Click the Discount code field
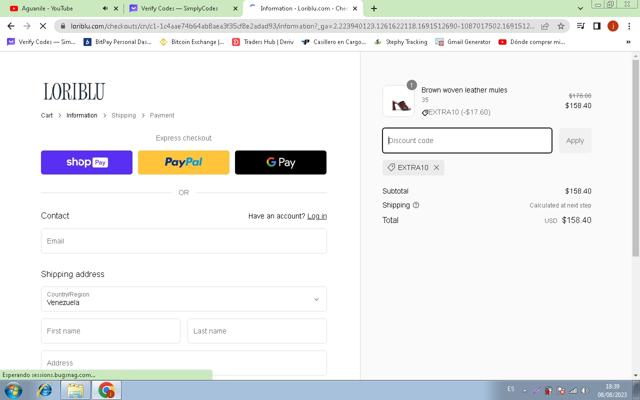 [x=467, y=140]
